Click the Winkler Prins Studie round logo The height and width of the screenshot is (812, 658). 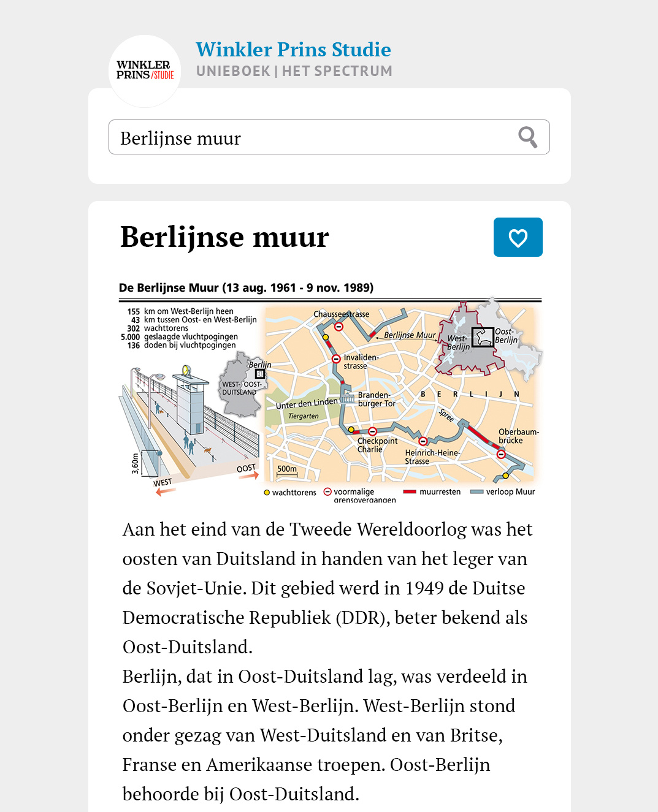pyautogui.click(x=145, y=70)
